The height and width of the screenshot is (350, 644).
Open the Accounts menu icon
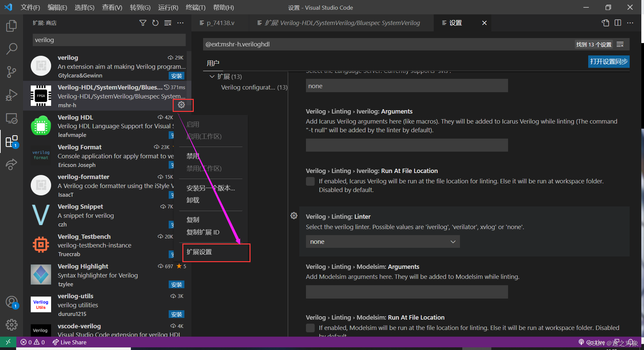pyautogui.click(x=11, y=302)
